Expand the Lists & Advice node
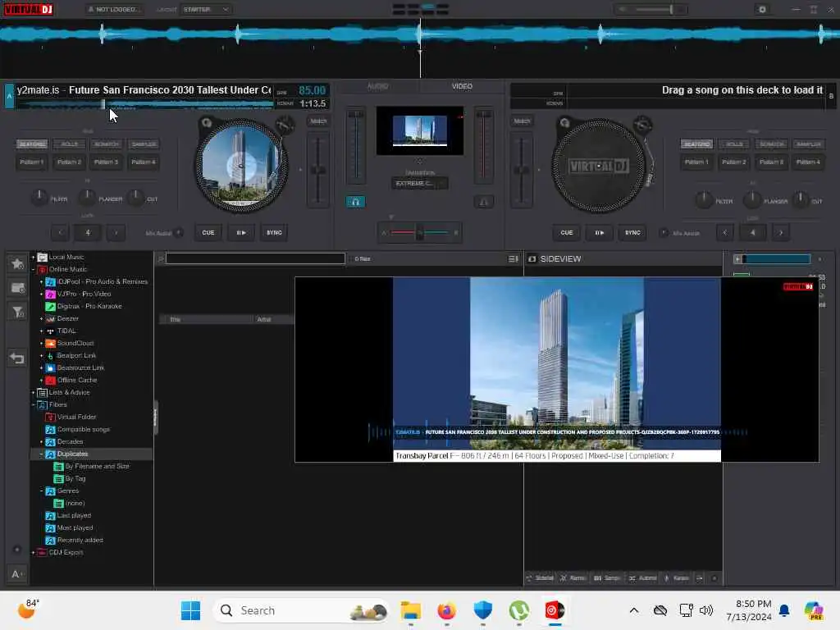Image resolution: width=840 pixels, height=630 pixels. [33, 393]
